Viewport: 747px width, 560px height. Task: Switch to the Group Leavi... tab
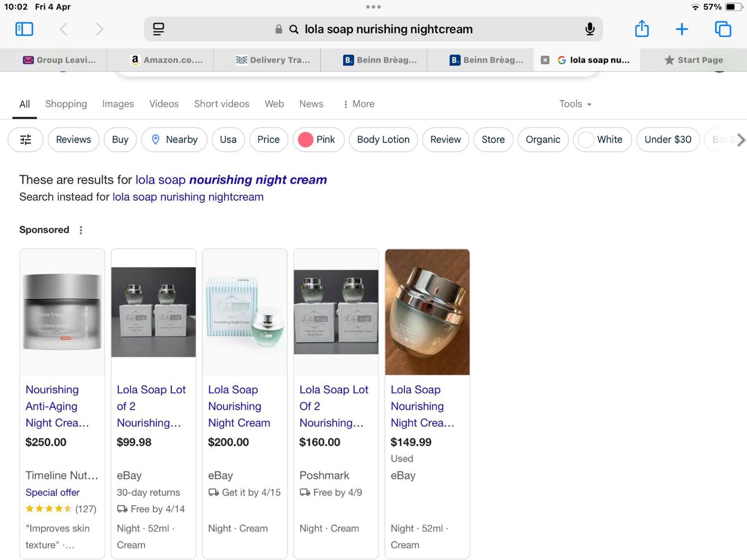pyautogui.click(x=59, y=60)
